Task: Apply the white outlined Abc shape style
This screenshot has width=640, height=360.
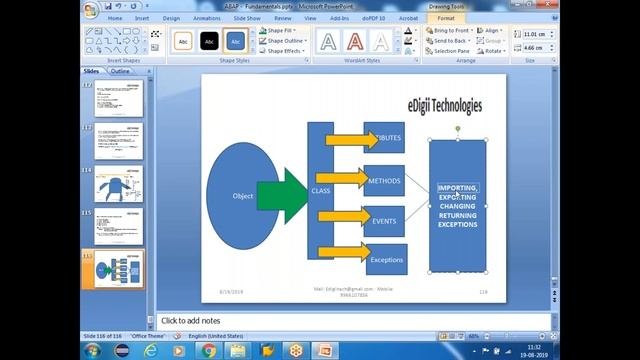Action: point(183,41)
